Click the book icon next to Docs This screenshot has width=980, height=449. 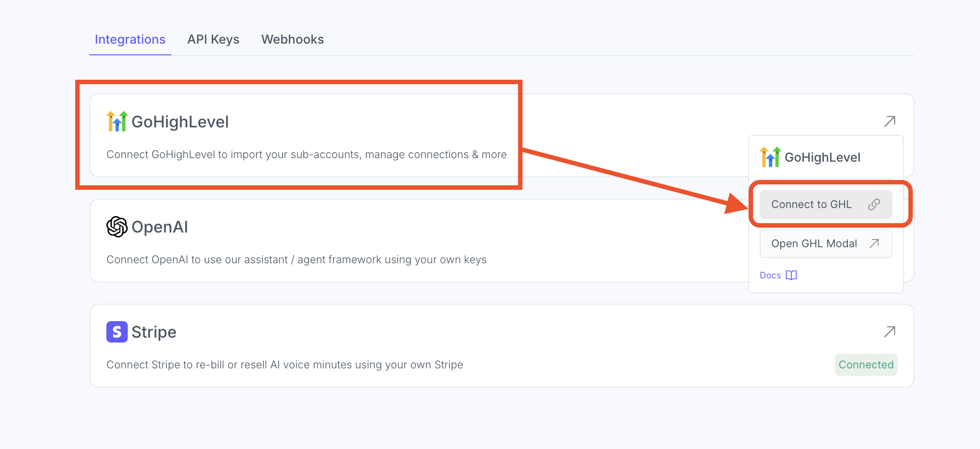point(791,275)
